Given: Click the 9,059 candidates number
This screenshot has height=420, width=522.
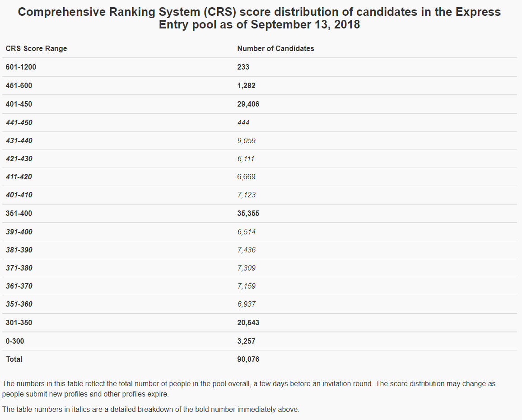Looking at the screenshot, I should (246, 140).
